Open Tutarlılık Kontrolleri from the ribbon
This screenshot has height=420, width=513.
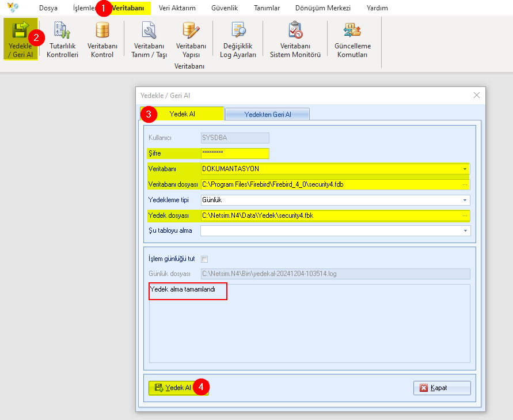pyautogui.click(x=62, y=40)
